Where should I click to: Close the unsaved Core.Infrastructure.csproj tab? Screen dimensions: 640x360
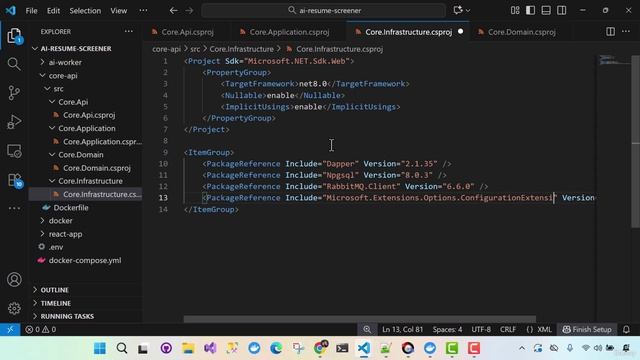click(x=460, y=31)
